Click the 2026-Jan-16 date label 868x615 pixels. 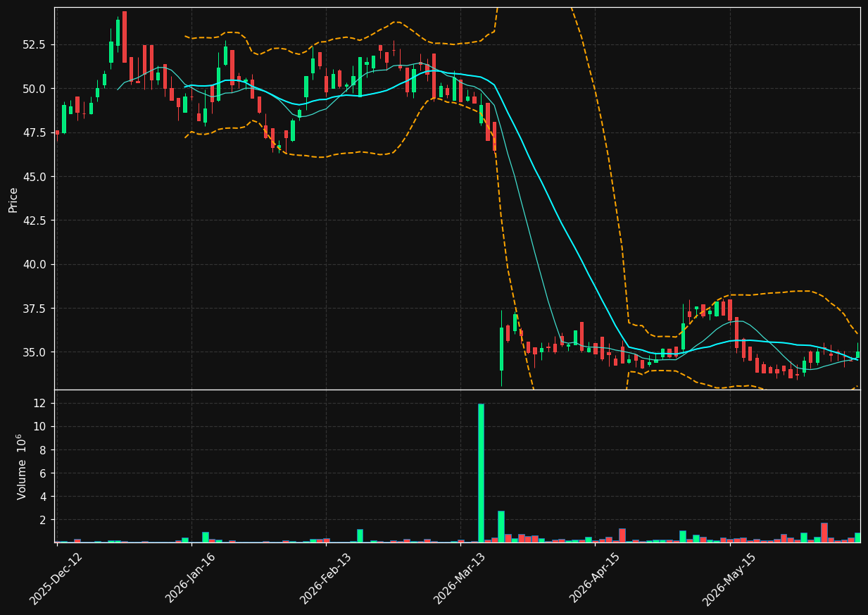(191, 578)
